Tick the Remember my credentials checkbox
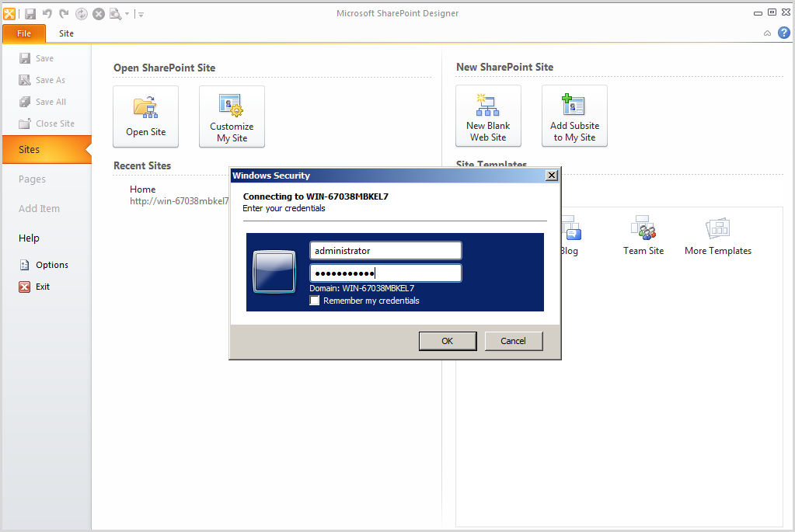The height and width of the screenshot is (532, 795). [x=315, y=301]
